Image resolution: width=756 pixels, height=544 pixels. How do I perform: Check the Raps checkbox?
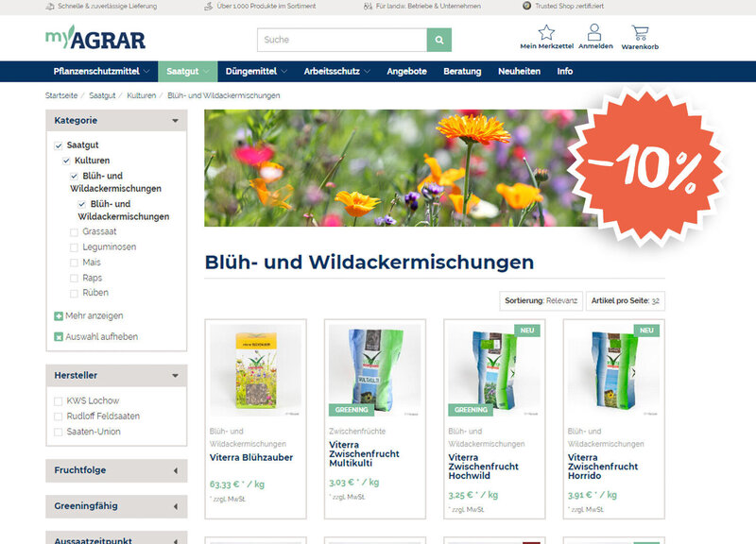74,278
